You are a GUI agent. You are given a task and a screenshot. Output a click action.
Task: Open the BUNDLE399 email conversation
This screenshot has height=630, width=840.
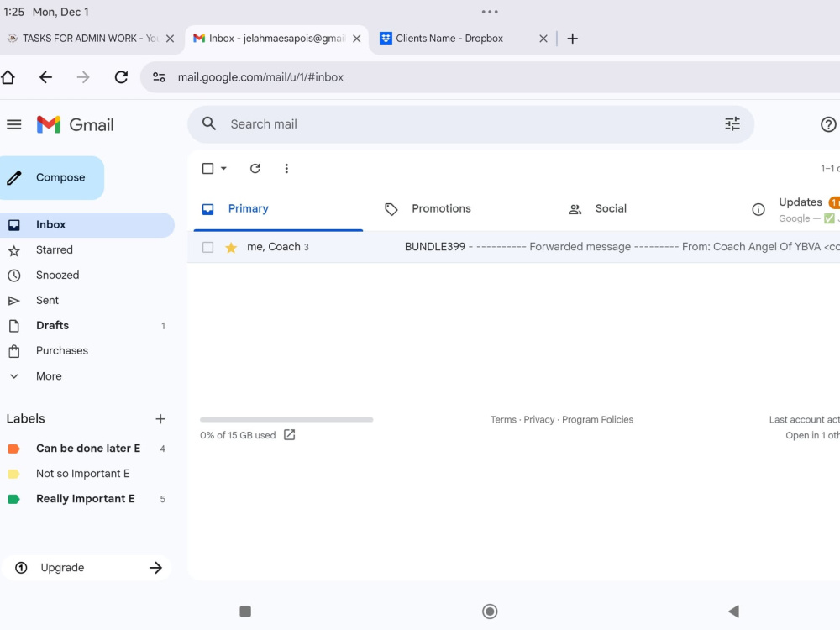point(514,247)
